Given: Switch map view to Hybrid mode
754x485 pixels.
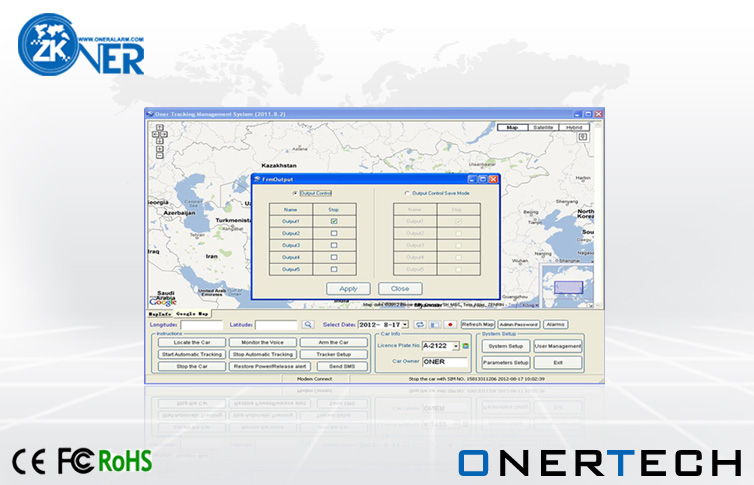Looking at the screenshot, I should (574, 127).
